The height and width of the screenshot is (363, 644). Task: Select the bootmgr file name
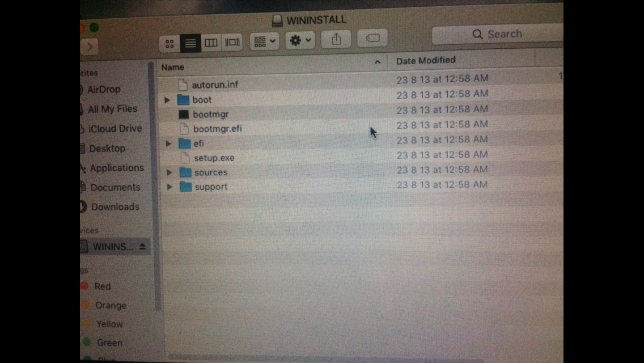211,114
